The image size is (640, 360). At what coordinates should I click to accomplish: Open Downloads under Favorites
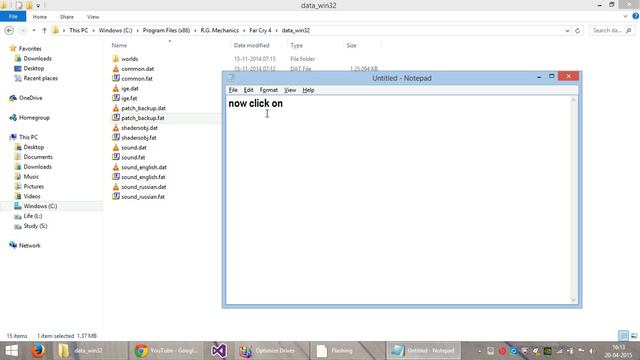point(37,58)
